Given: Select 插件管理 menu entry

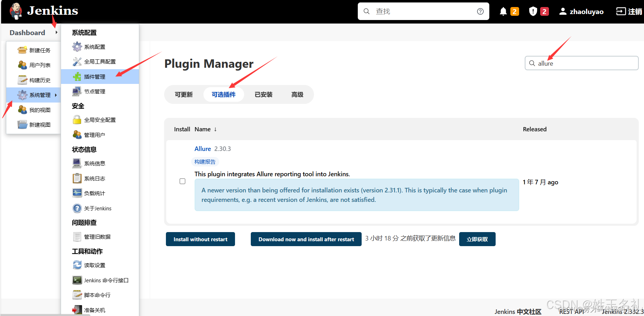Looking at the screenshot, I should pyautogui.click(x=100, y=77).
